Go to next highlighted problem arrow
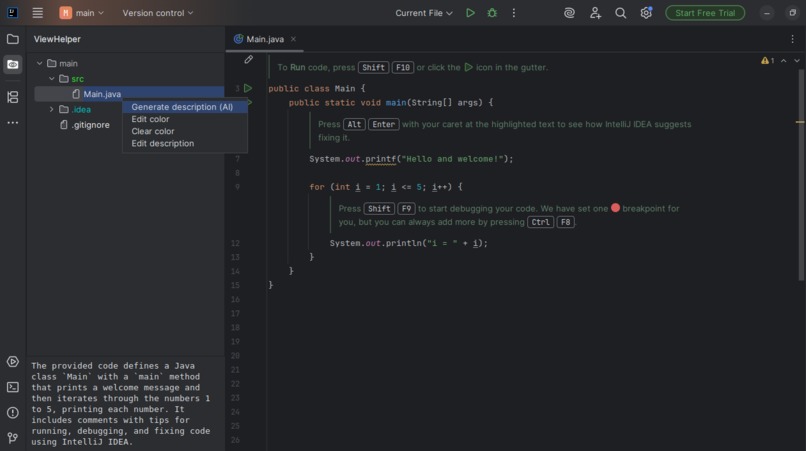This screenshot has height=451, width=806. [797, 61]
